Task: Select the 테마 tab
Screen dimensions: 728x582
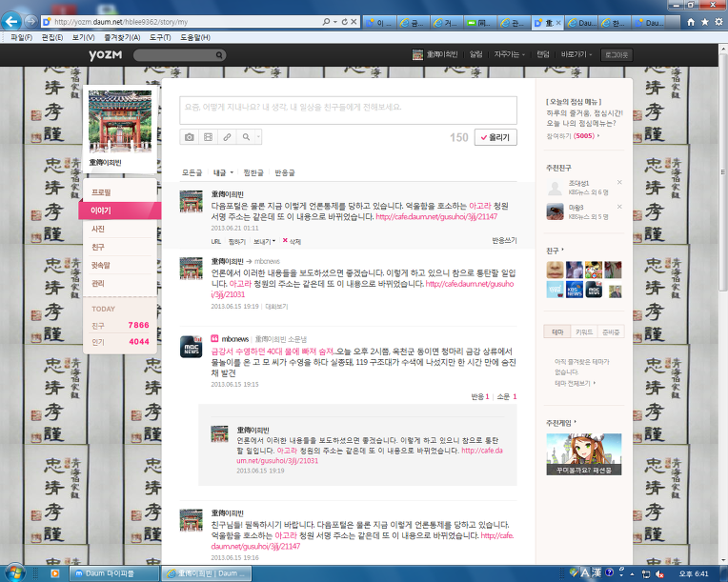Action: (557, 331)
